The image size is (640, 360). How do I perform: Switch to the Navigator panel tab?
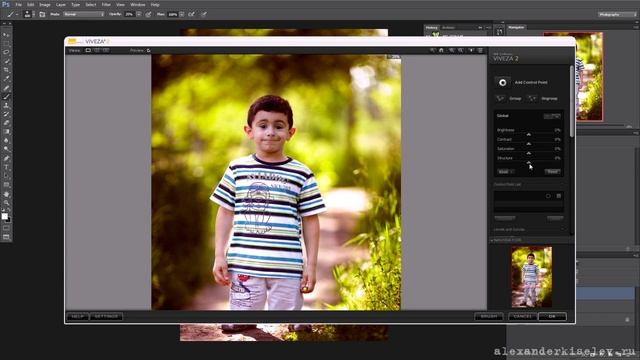516,27
